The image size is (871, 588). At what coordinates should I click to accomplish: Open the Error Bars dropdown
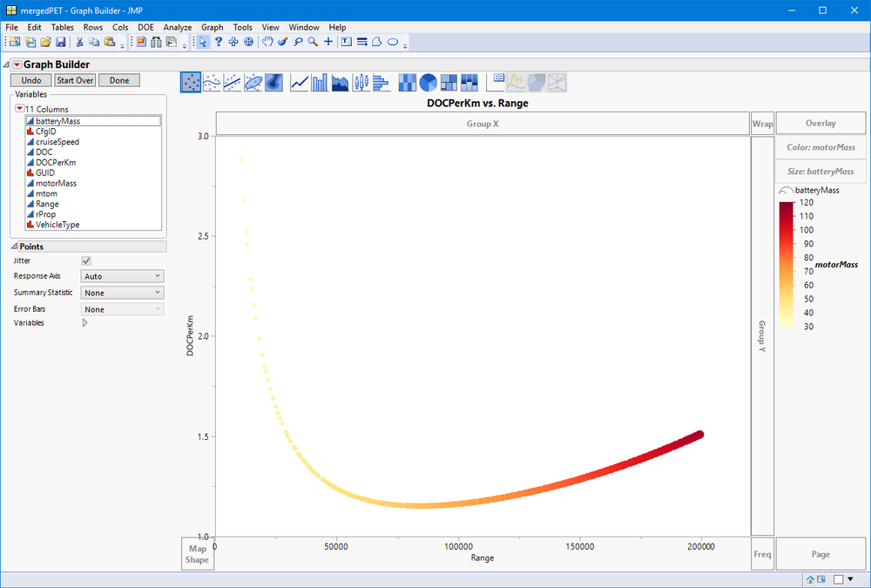point(122,309)
